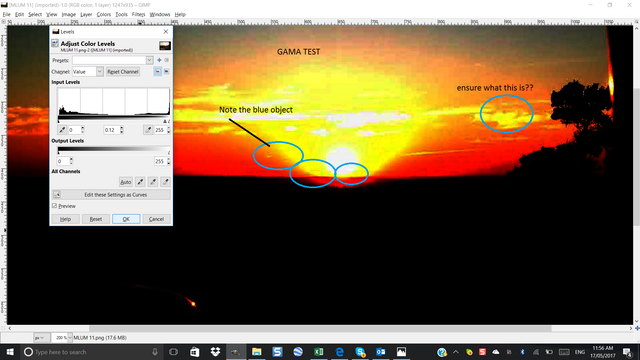The width and height of the screenshot is (640, 360).
Task: Click the image preview thumbnail in Levels dialog
Action: coord(165,45)
